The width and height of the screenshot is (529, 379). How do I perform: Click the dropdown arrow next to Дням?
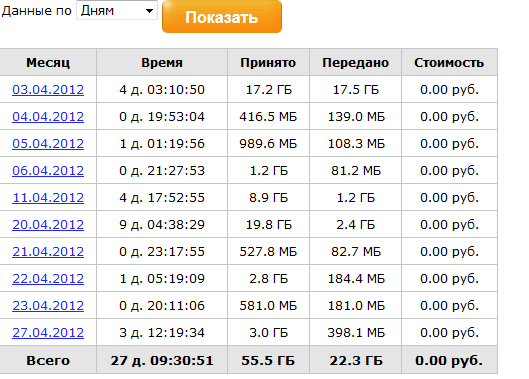click(x=149, y=11)
